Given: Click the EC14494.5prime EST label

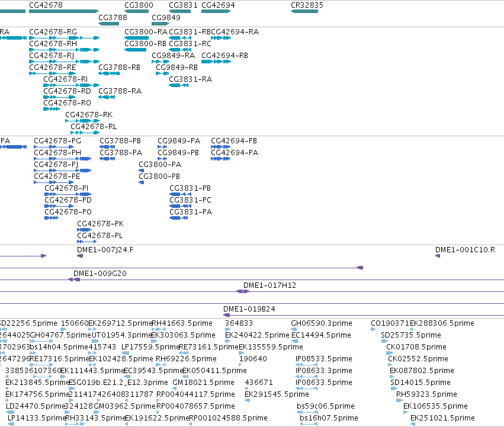Looking at the screenshot, I should (x=321, y=335).
